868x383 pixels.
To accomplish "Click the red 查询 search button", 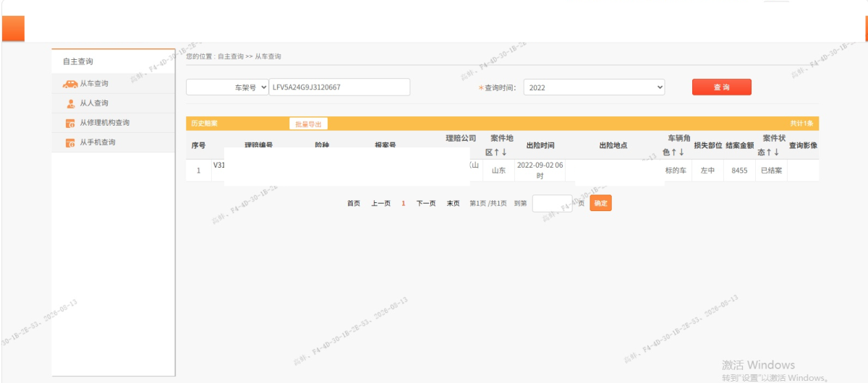I will pyautogui.click(x=722, y=87).
